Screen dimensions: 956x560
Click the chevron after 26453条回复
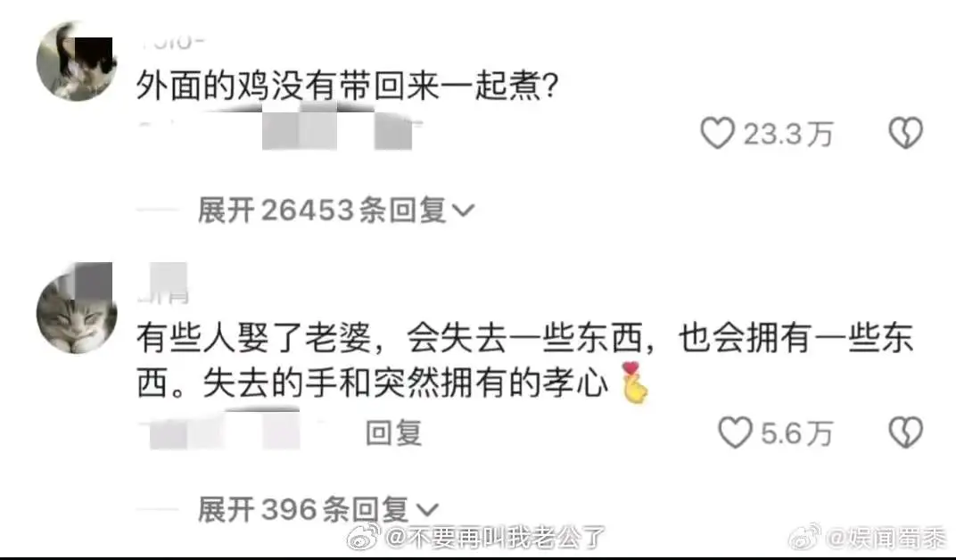(464, 211)
